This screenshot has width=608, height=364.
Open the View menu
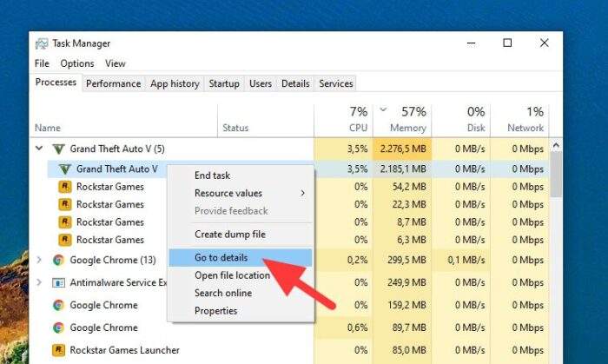coord(116,63)
